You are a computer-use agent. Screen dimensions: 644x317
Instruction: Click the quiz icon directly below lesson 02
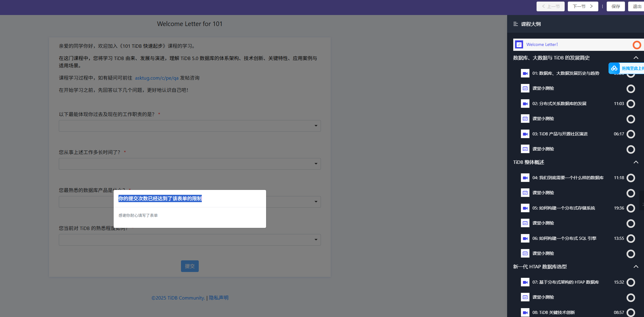pyautogui.click(x=525, y=119)
